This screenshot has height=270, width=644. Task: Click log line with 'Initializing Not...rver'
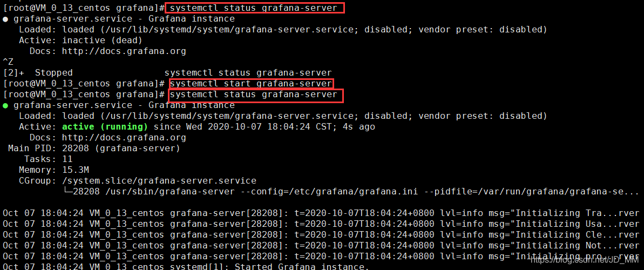[x=321, y=245]
